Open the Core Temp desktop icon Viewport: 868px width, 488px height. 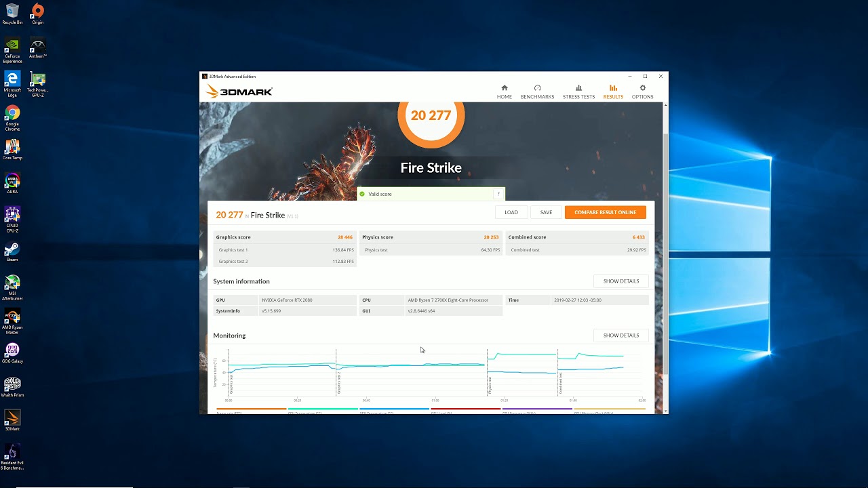(x=12, y=150)
